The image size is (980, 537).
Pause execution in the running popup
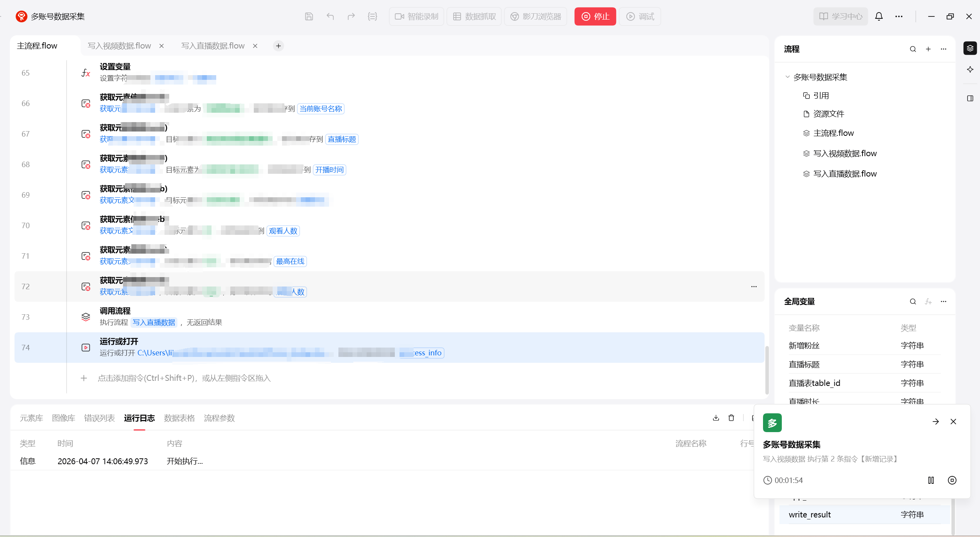click(x=931, y=480)
